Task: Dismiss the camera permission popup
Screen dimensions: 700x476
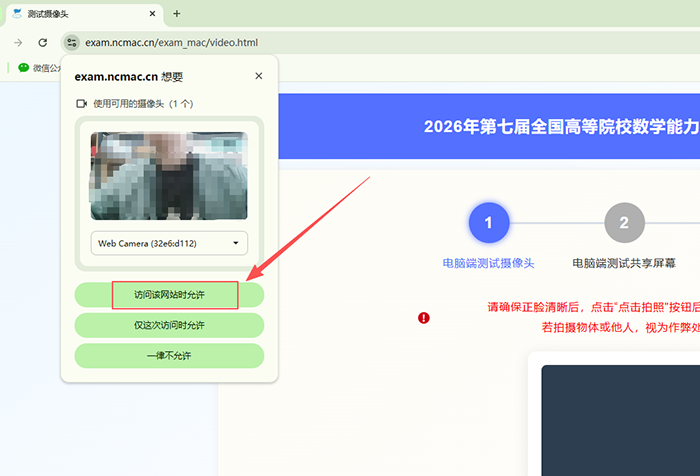Action: click(x=258, y=76)
